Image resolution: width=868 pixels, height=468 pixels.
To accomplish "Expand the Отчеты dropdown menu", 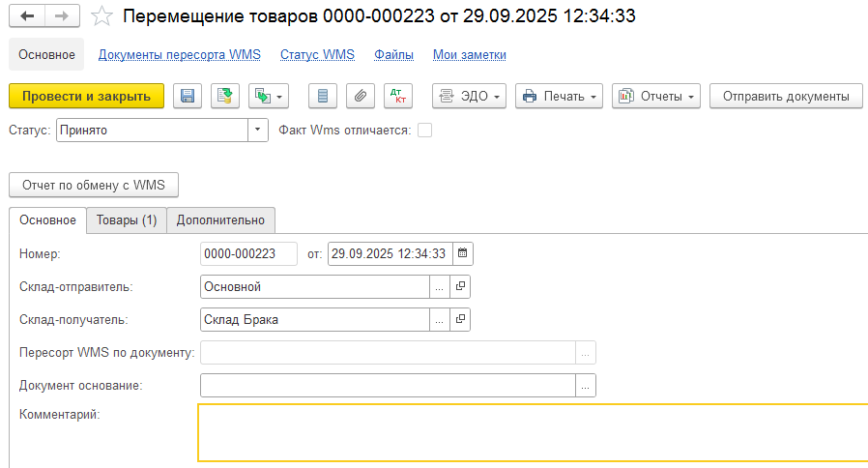I will [656, 96].
